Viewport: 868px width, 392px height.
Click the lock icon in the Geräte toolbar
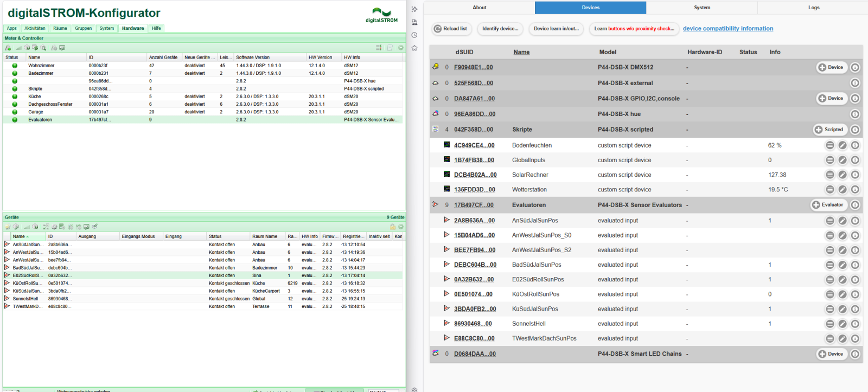393,227
